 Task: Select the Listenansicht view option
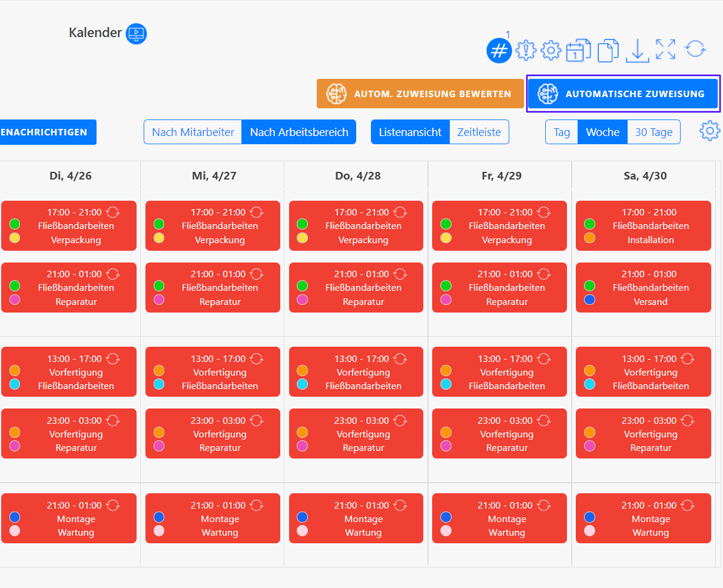410,132
